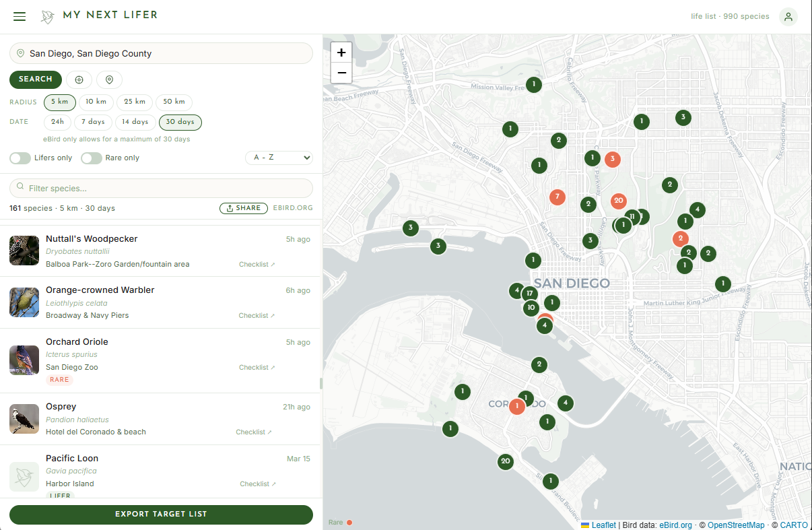Zoom in on the map with the plus control
Viewport: 812px width, 530px height.
point(341,51)
